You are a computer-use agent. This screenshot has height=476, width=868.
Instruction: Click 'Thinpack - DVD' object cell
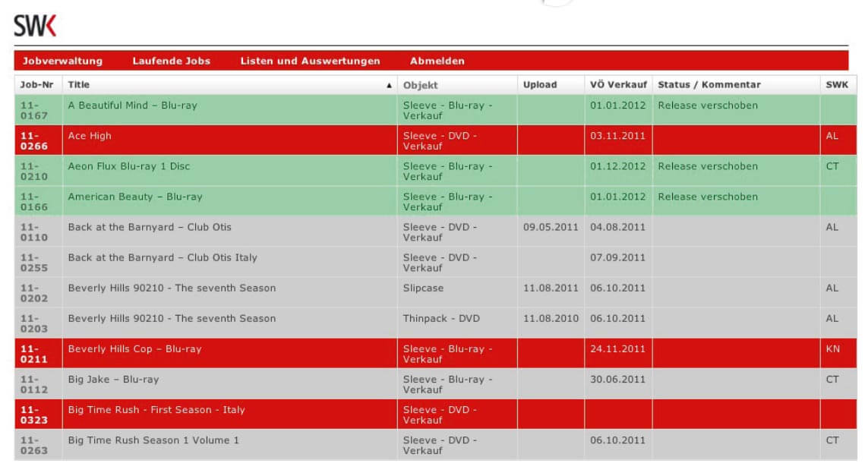pyautogui.click(x=441, y=318)
